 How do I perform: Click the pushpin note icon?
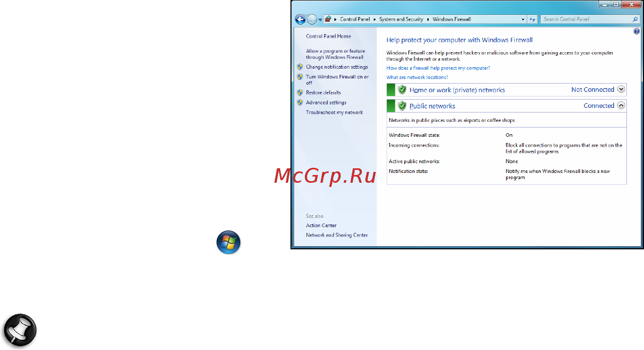20,329
